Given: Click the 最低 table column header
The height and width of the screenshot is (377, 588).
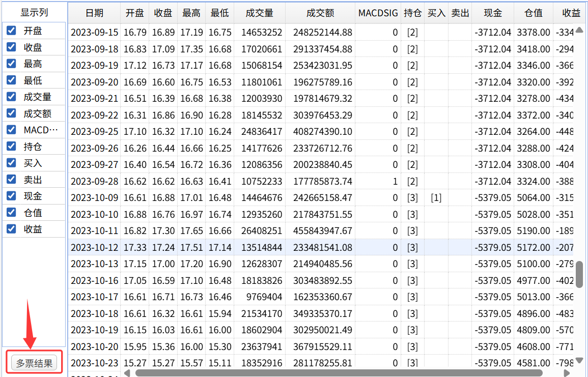Looking at the screenshot, I should click(220, 13).
